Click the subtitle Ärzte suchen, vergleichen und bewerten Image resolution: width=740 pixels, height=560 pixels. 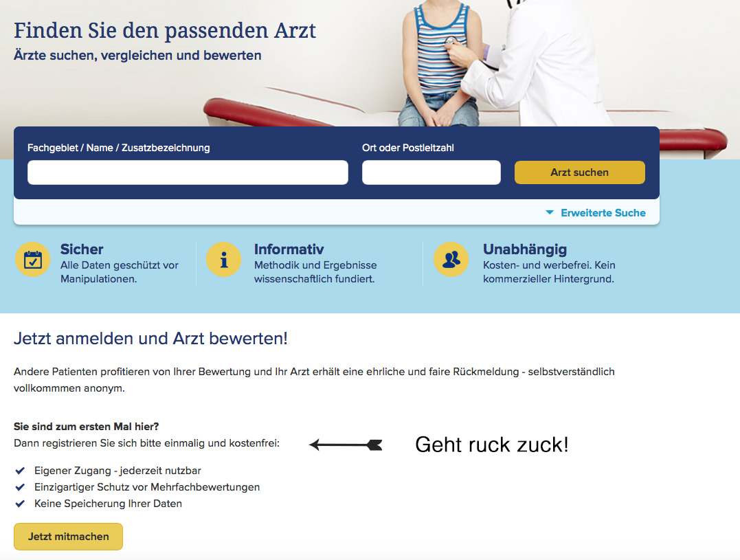click(x=137, y=55)
